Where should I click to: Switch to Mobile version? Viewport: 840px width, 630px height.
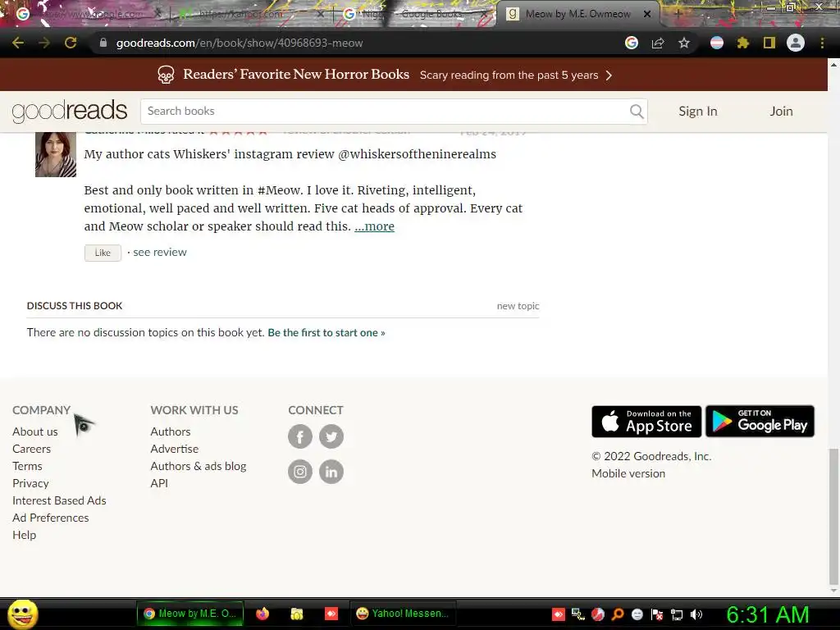point(628,473)
